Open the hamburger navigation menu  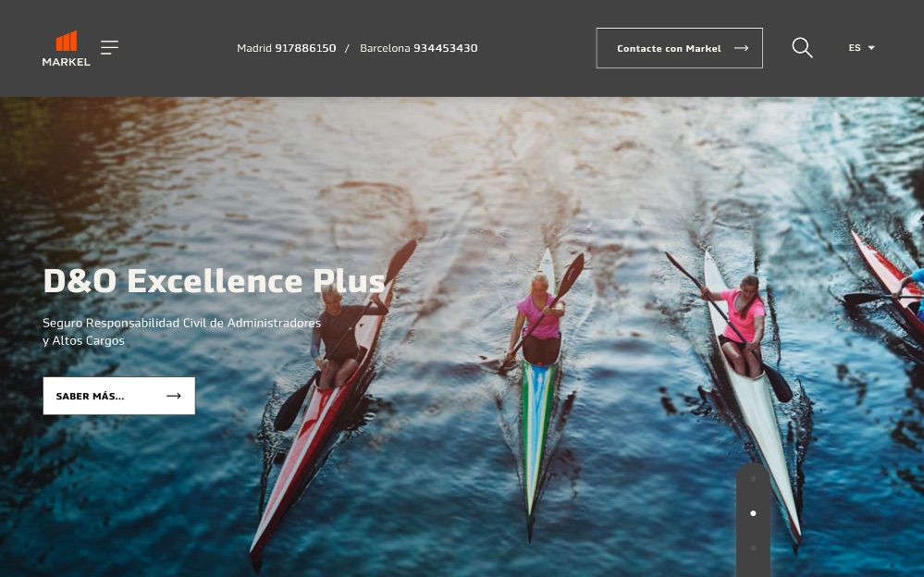[110, 48]
